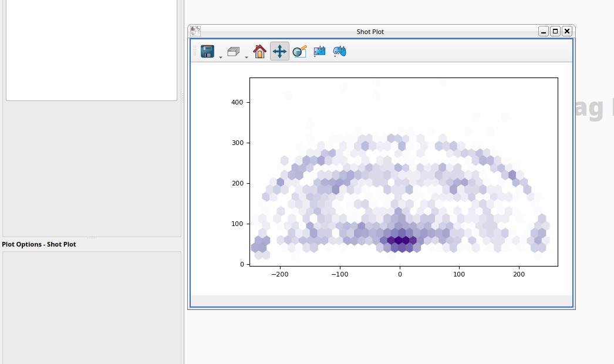Click the darkest purple hexagon near the origin
614x364 pixels.
tap(400, 240)
